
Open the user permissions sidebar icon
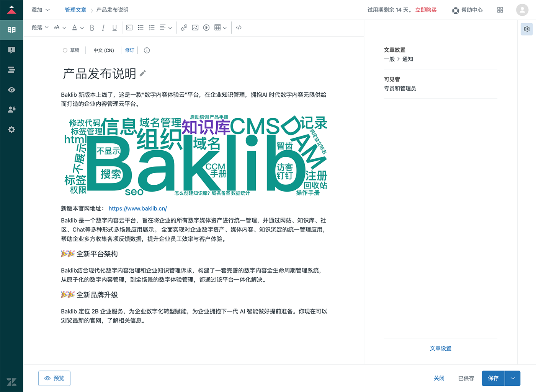(11, 109)
